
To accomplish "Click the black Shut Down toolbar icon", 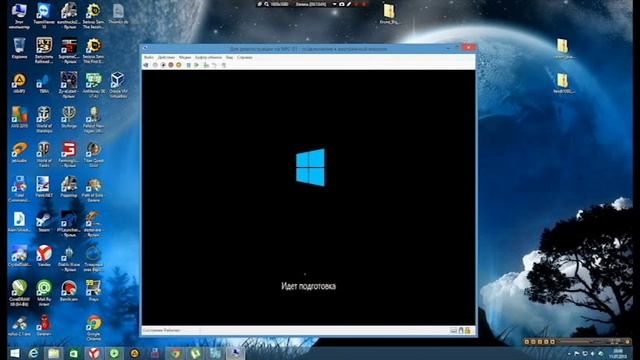I will click(x=163, y=65).
